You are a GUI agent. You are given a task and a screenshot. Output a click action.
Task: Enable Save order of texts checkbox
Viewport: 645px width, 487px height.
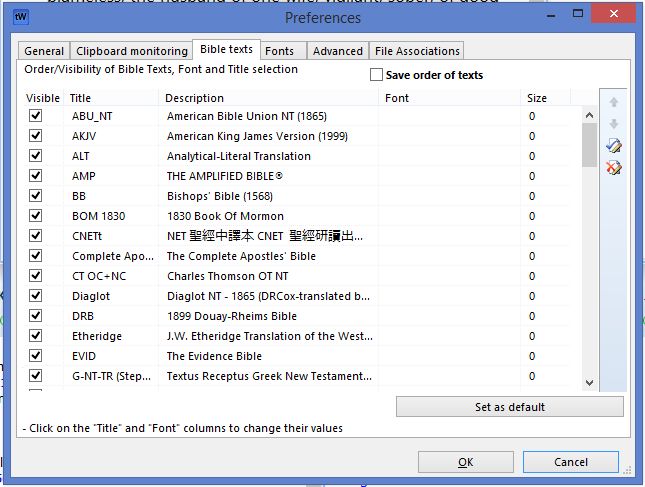tap(376, 75)
